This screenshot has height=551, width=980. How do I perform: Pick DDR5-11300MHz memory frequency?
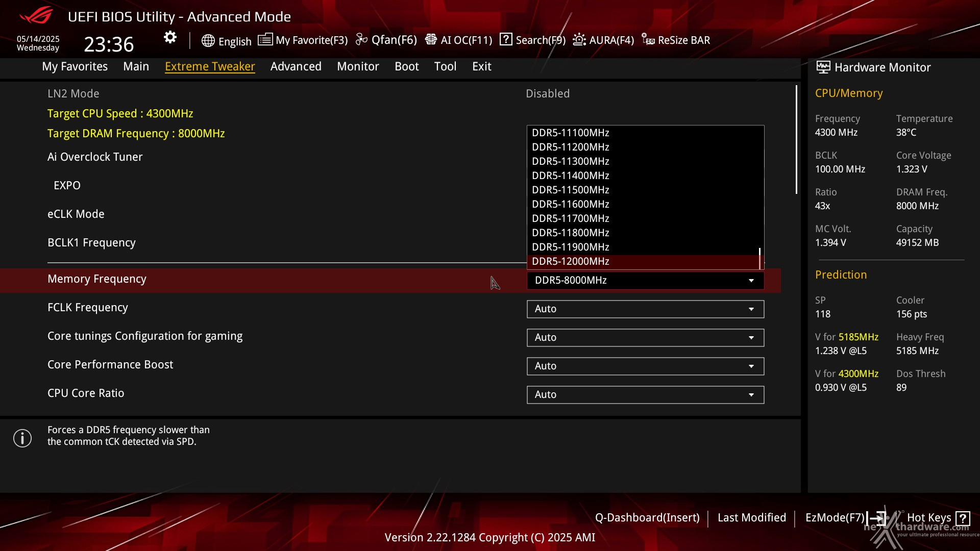643,161
